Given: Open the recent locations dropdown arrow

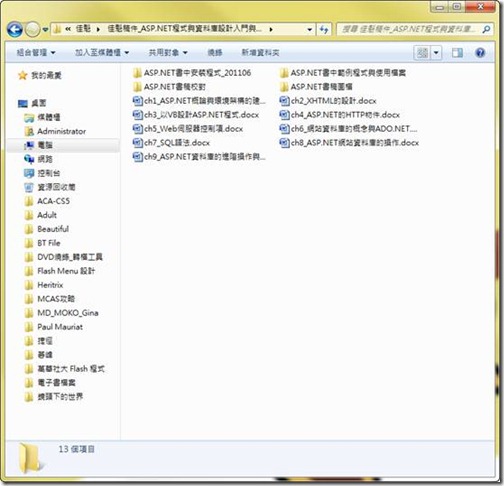Looking at the screenshot, I should [x=45, y=30].
